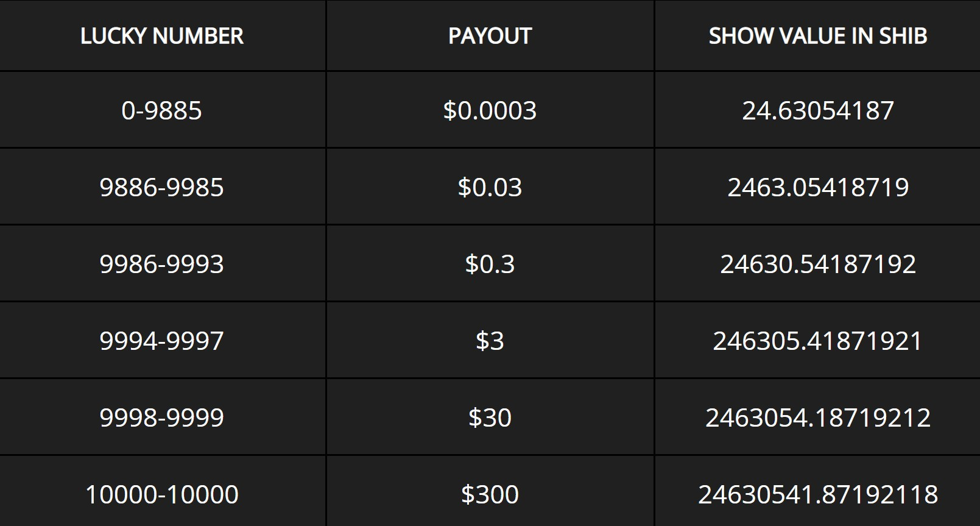The image size is (980, 526).
Task: Select the 24.63054187 SHIB value
Action: [x=817, y=110]
